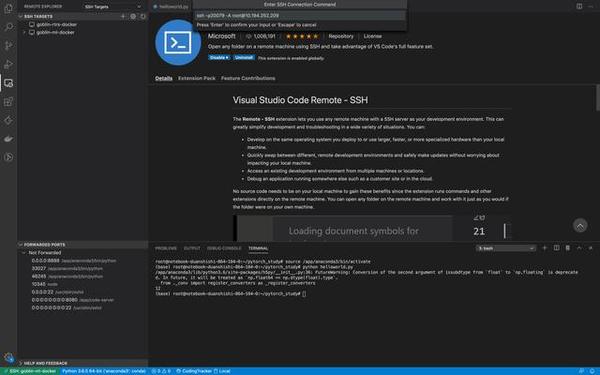This screenshot has width=600, height=375.
Task: Click the SSH connection command input field
Action: [x=300, y=16]
